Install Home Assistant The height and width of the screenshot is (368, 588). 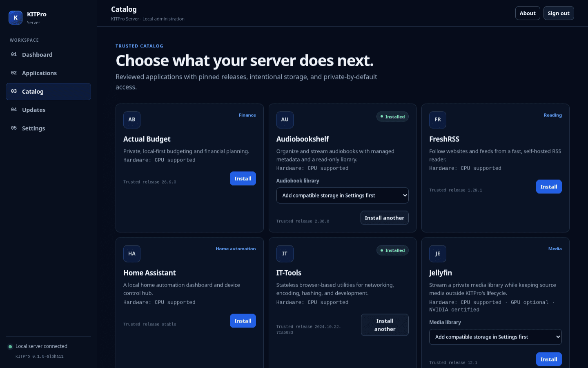click(243, 321)
